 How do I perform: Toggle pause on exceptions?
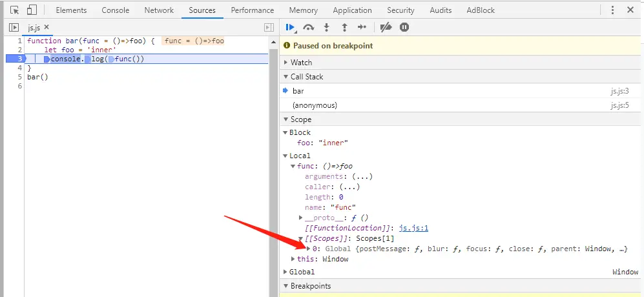[404, 28]
